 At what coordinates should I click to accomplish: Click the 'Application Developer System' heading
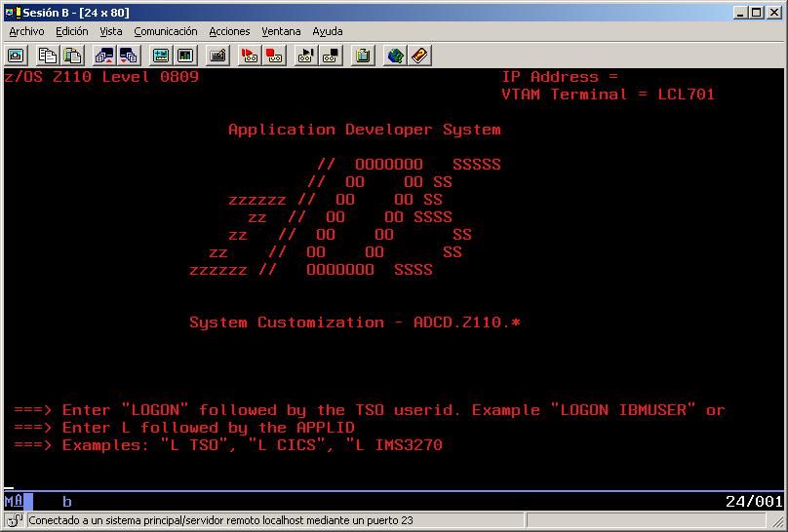(365, 130)
